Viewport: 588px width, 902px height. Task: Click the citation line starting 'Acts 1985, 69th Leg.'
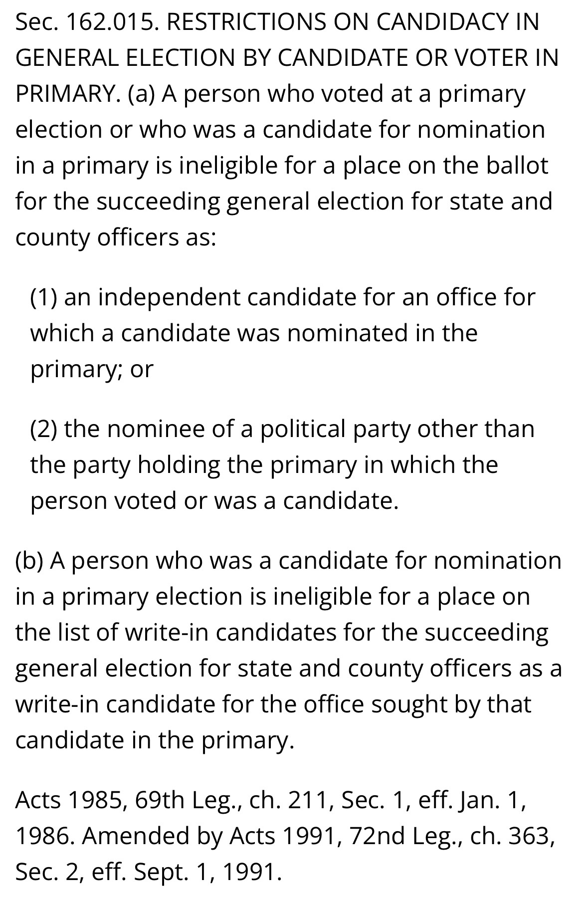tap(271, 800)
